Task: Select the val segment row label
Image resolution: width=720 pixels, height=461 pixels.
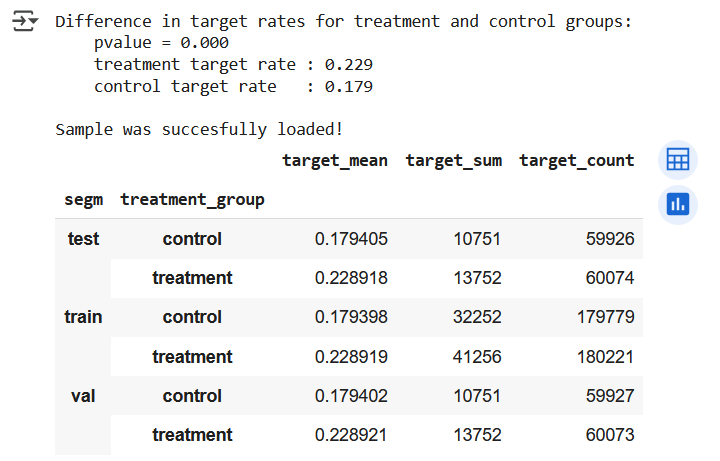Action: coord(83,396)
